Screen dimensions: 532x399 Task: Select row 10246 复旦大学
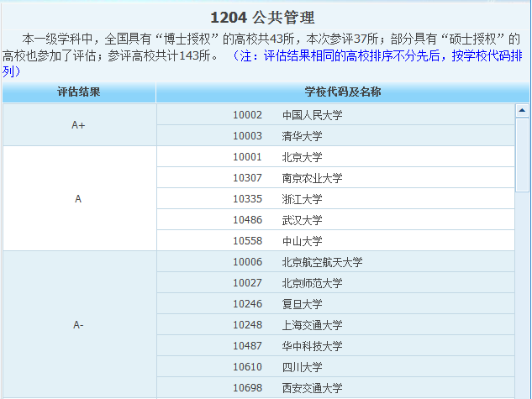[x=335, y=304]
